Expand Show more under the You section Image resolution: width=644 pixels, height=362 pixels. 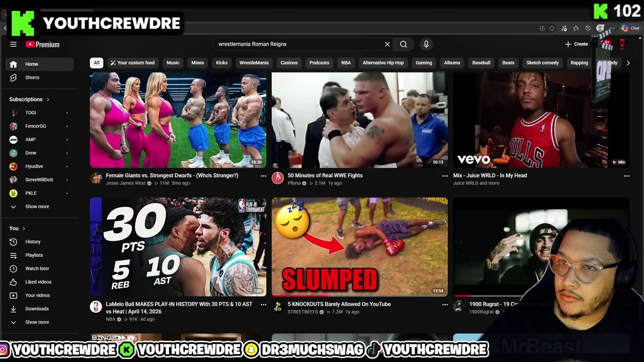40,322
